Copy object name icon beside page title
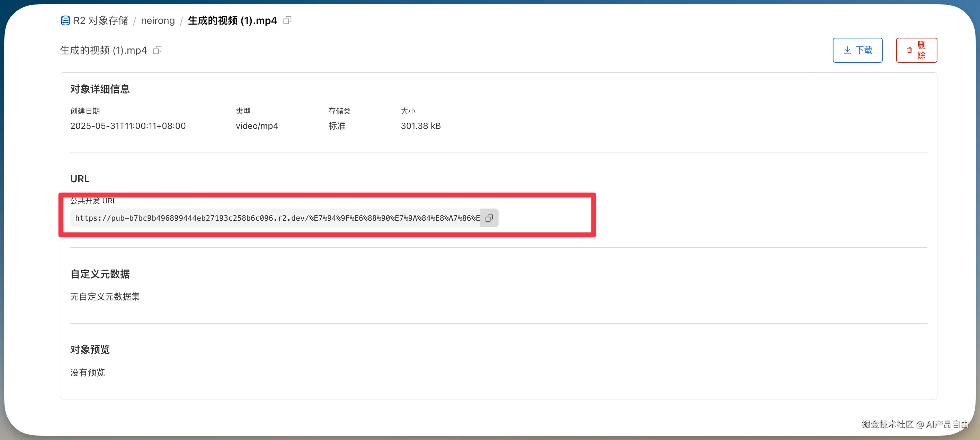Screen dimensions: 980x440 pos(157,50)
